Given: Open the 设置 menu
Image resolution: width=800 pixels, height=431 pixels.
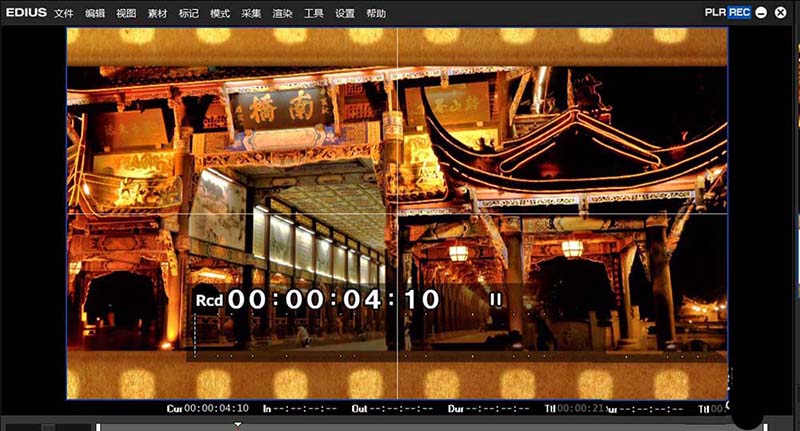Looking at the screenshot, I should 345,13.
